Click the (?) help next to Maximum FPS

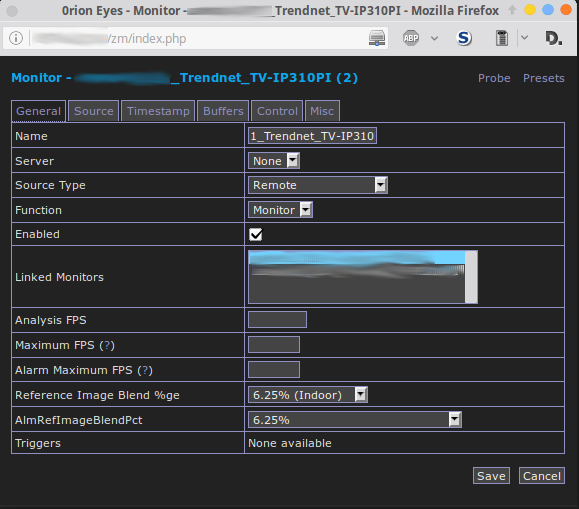point(107,345)
